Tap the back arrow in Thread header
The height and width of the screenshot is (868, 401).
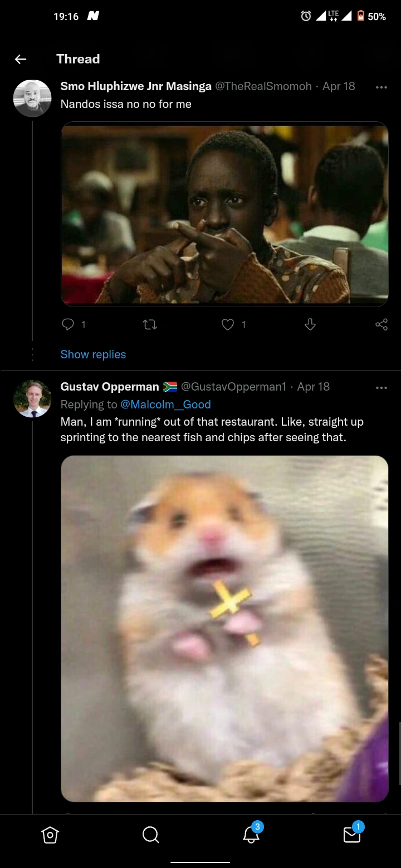pyautogui.click(x=21, y=60)
